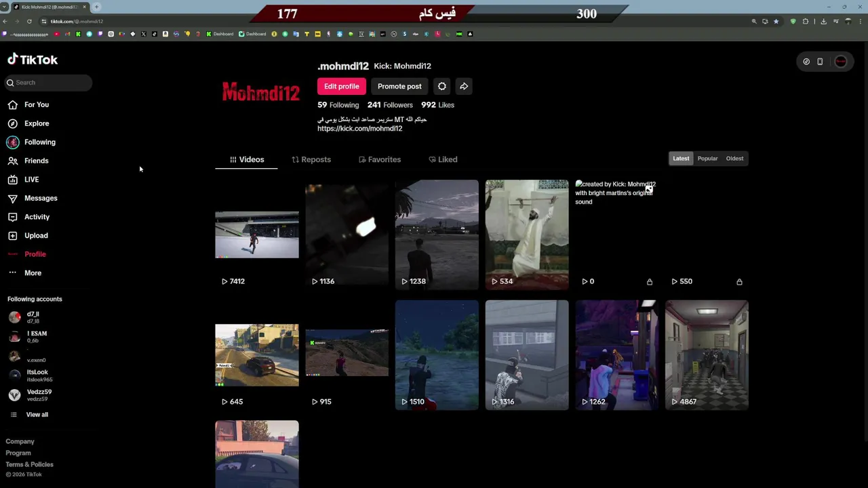Open the 59 Following list
Screen dimensions: 868x488
338,105
